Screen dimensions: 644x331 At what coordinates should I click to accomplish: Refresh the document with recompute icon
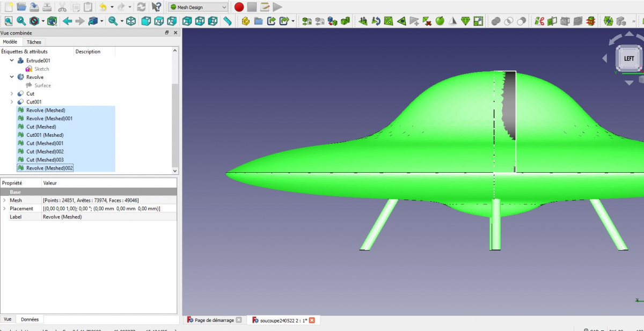(141, 7)
